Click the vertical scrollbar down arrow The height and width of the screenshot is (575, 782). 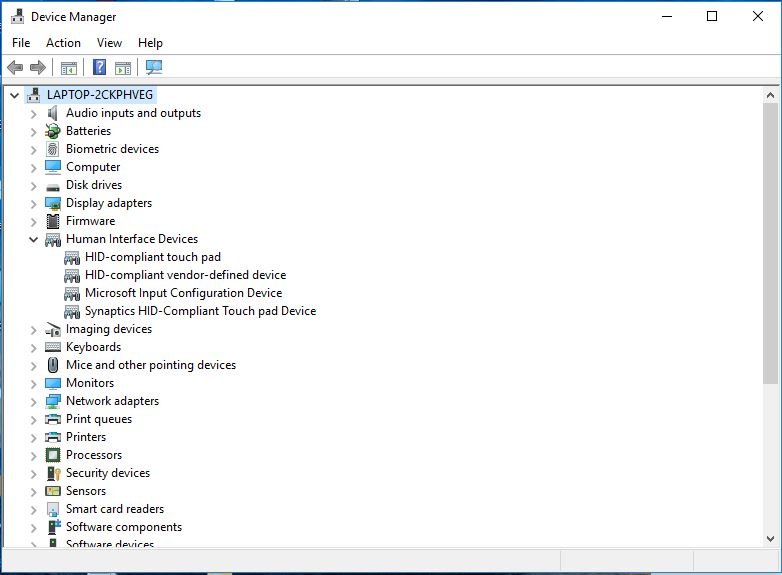pyautogui.click(x=770, y=538)
